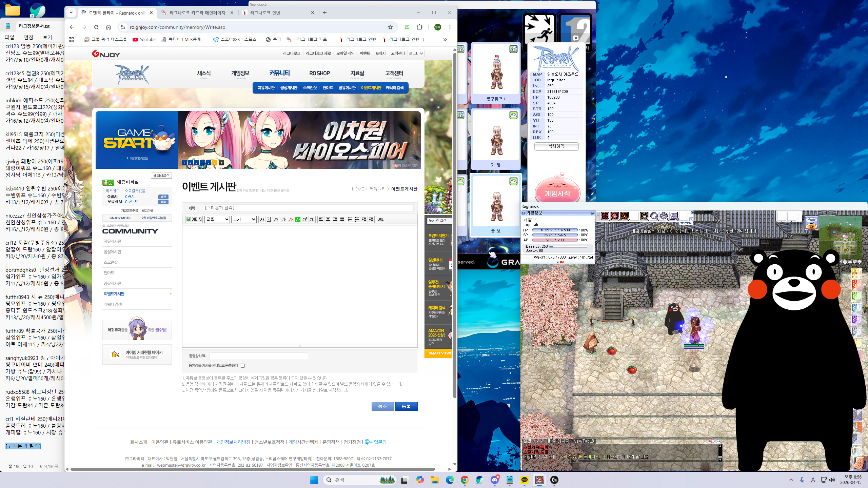Enable the video thumbnail checkbox
Image resolution: width=868 pixels, height=488 pixels.
(243, 366)
